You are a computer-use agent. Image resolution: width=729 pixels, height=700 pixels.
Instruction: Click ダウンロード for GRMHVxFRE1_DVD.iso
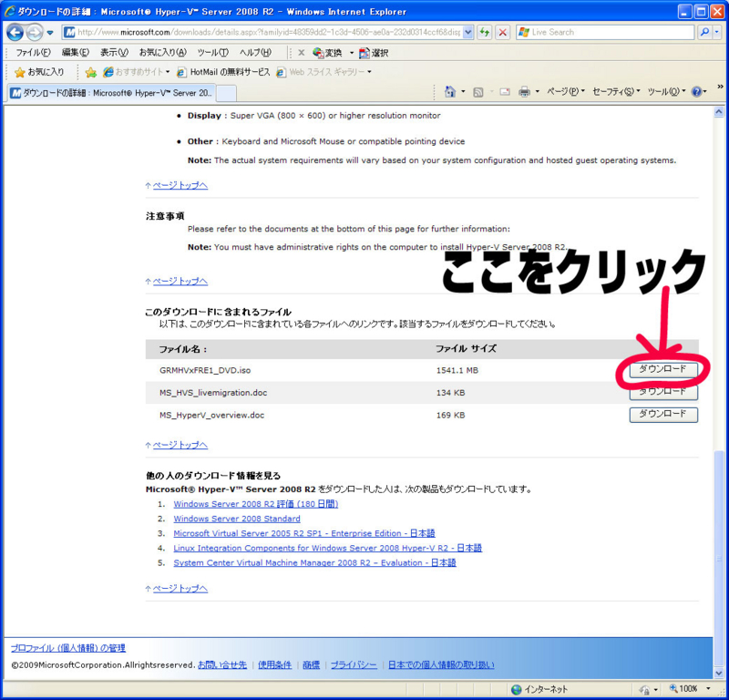[x=663, y=369]
